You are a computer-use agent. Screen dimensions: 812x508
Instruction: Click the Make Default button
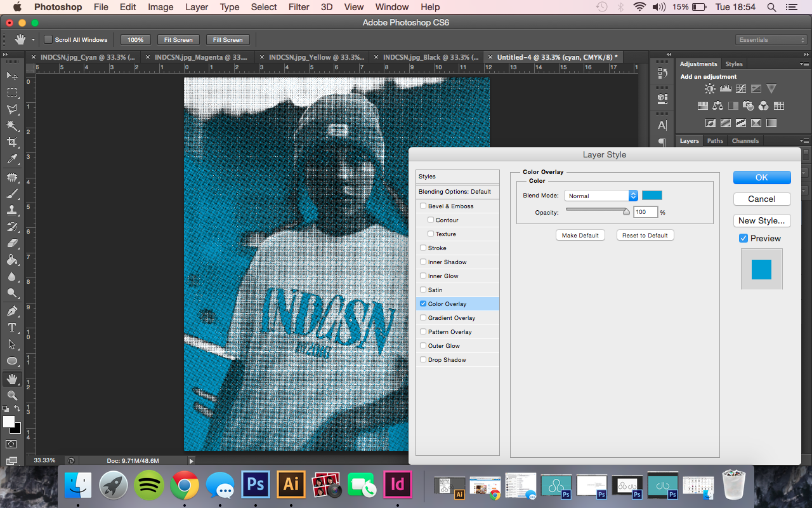pyautogui.click(x=580, y=235)
